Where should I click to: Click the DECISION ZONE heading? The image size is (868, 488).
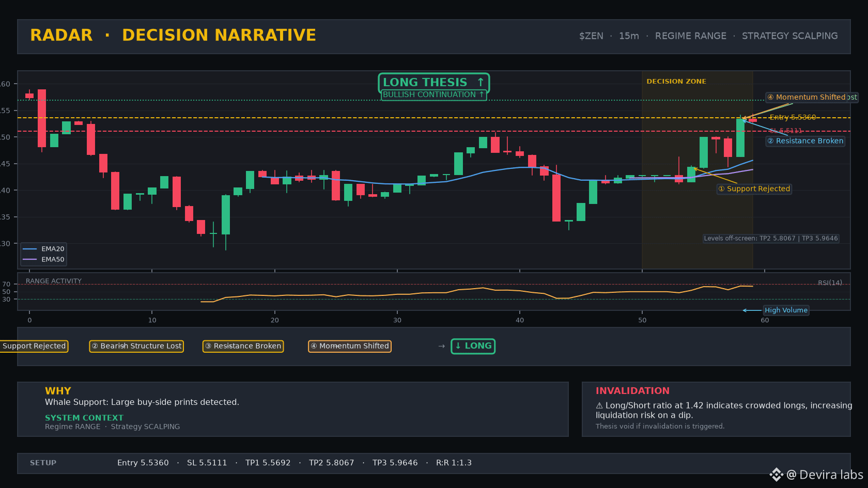pyautogui.click(x=676, y=82)
